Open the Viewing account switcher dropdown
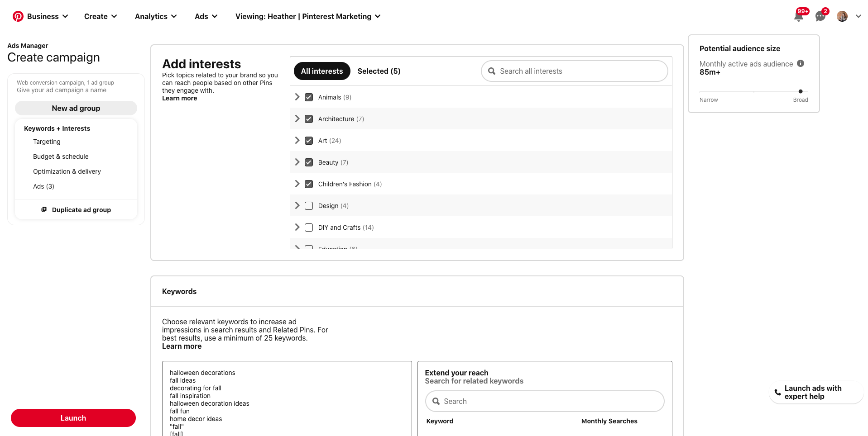Viewport: 868px width, 436px height. tap(307, 16)
